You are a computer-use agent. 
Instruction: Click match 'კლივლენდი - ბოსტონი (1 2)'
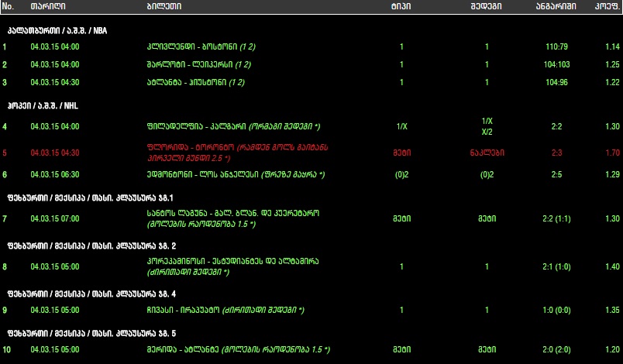201,46
